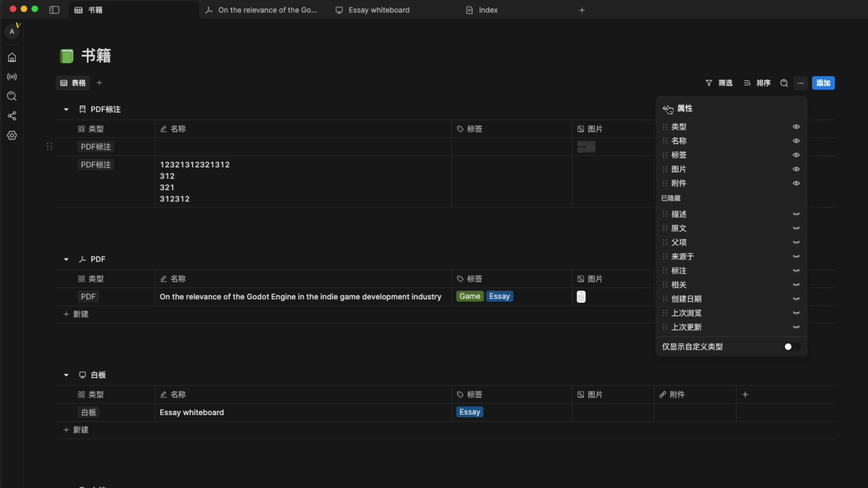This screenshot has width=868, height=488.
Task: Open the image thumbnail in the PDF row
Action: click(581, 297)
